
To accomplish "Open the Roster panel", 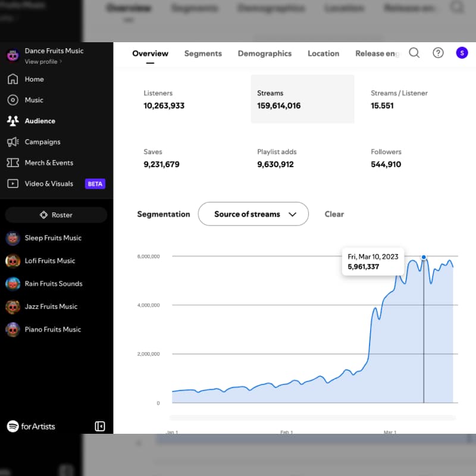I will 55,215.
